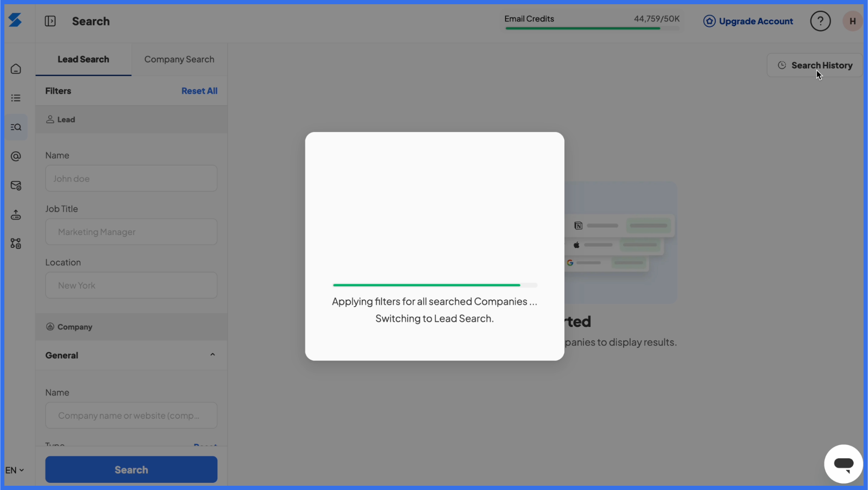Click the lead Name input field
Image resolution: width=868 pixels, height=490 pixels.
pyautogui.click(x=131, y=178)
